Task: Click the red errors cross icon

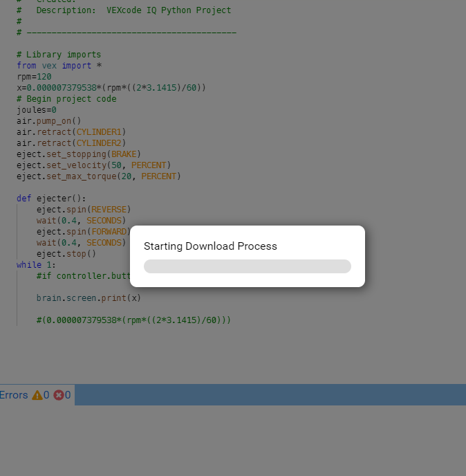Action: pos(59,395)
